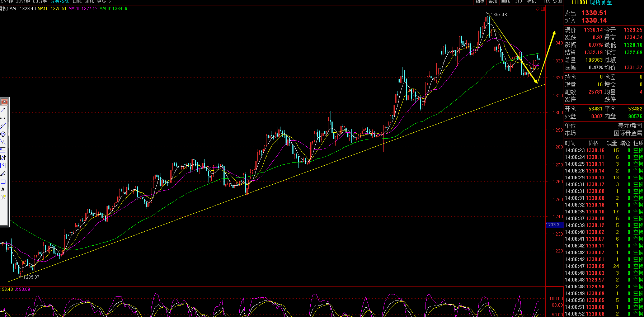This screenshot has height=317, width=644.
Task: Select the fan angle lines tool
Action: [x=3, y=174]
